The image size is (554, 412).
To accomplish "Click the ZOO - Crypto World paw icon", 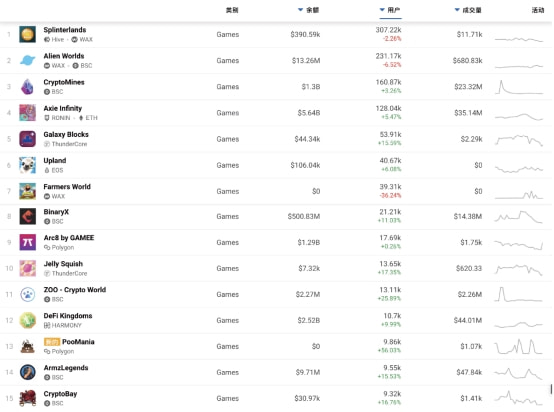I will tap(27, 294).
